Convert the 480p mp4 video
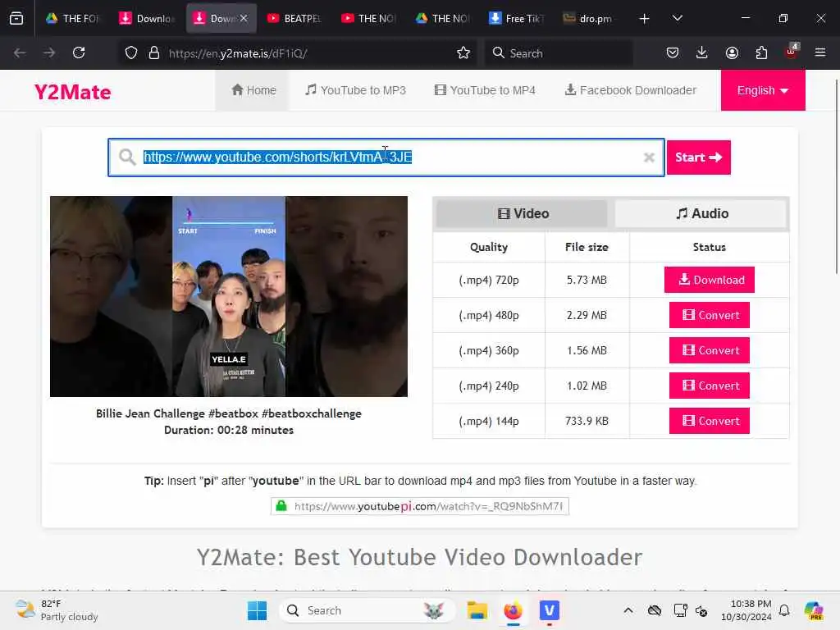The width and height of the screenshot is (840, 630). (710, 315)
